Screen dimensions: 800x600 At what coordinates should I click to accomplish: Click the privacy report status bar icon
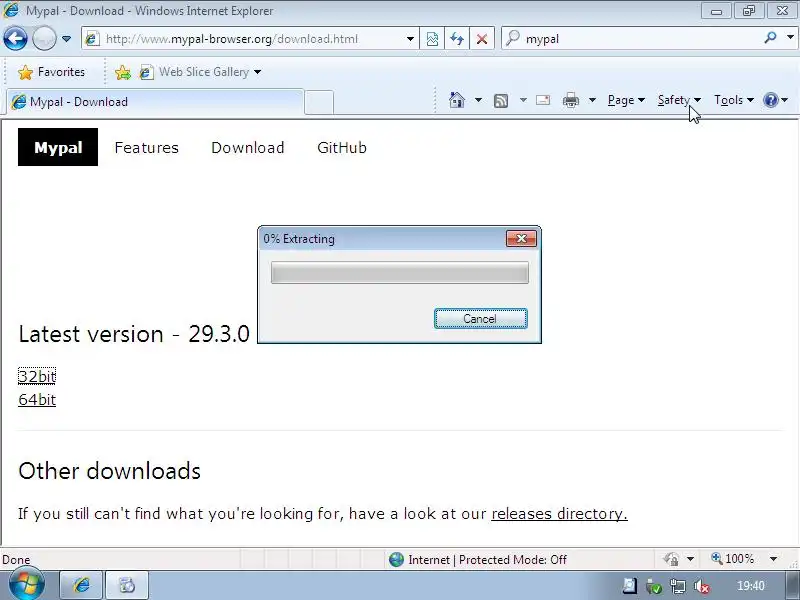pyautogui.click(x=671, y=559)
